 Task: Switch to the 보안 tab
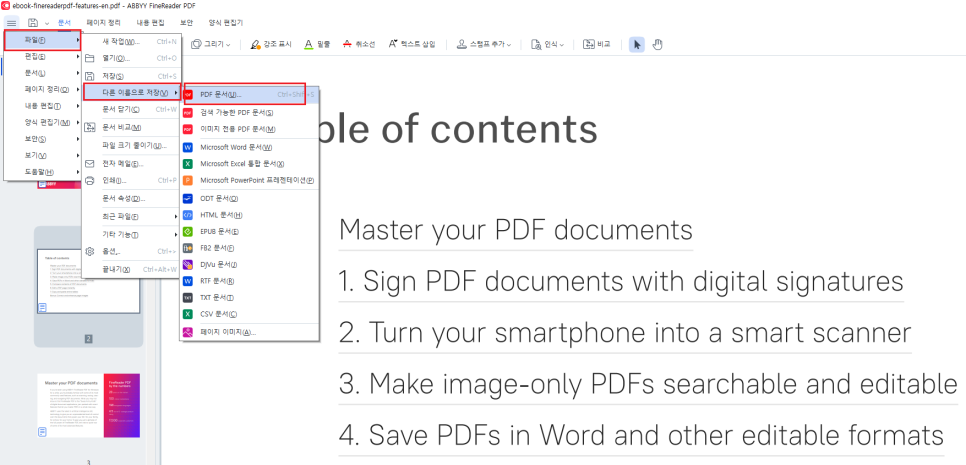[186, 23]
